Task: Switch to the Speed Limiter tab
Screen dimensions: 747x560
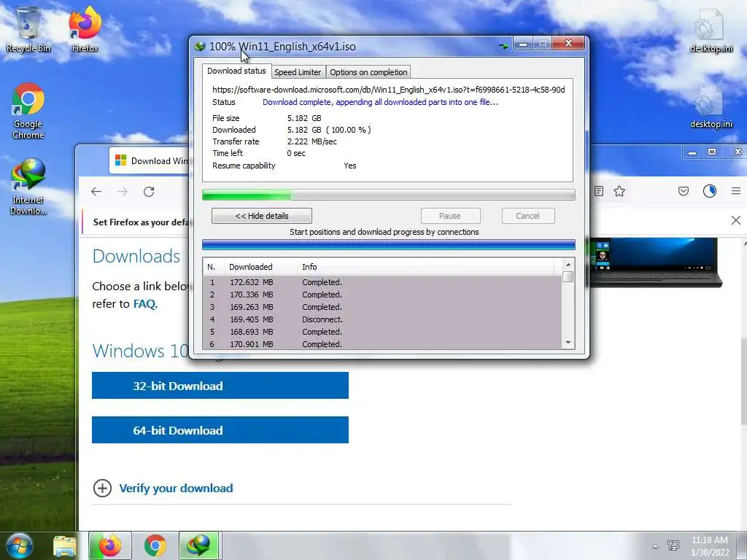Action: click(x=298, y=72)
